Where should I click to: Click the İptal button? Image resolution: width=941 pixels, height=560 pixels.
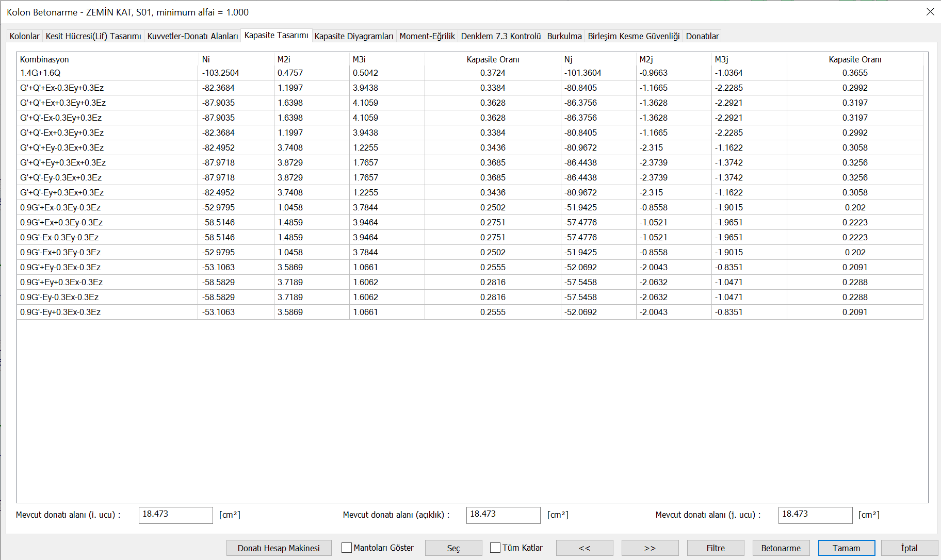908,548
